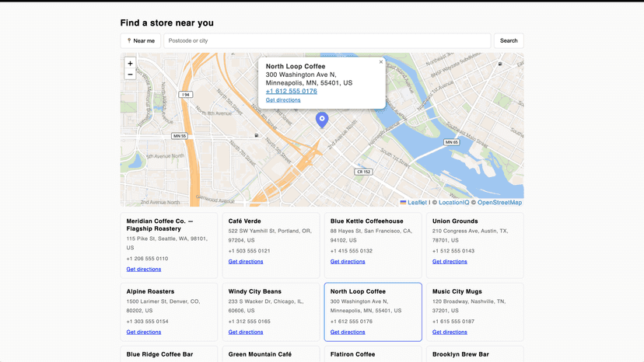Select the Union Grounds store title

(455, 221)
